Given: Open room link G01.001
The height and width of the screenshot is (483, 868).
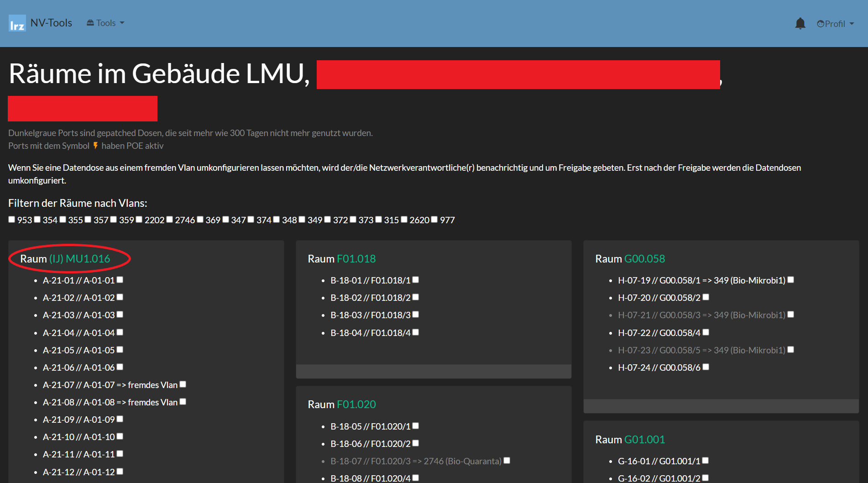Looking at the screenshot, I should coord(644,440).
